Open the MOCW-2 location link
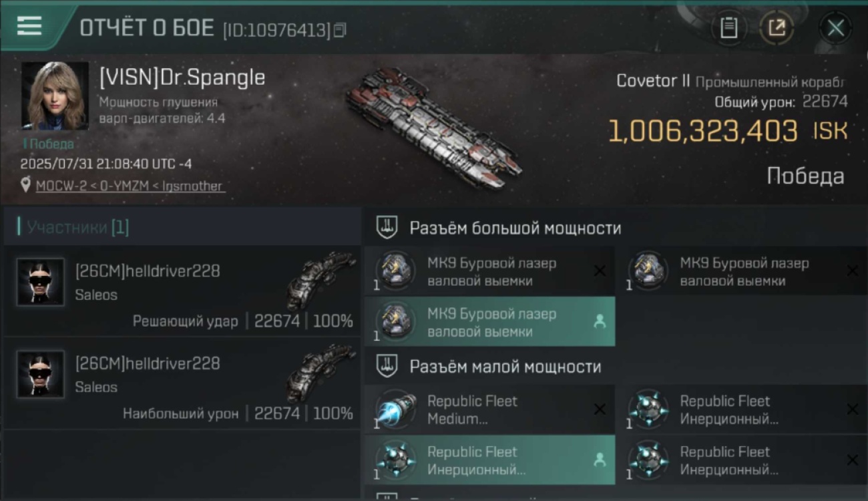This screenshot has width=868, height=501. pos(130,186)
